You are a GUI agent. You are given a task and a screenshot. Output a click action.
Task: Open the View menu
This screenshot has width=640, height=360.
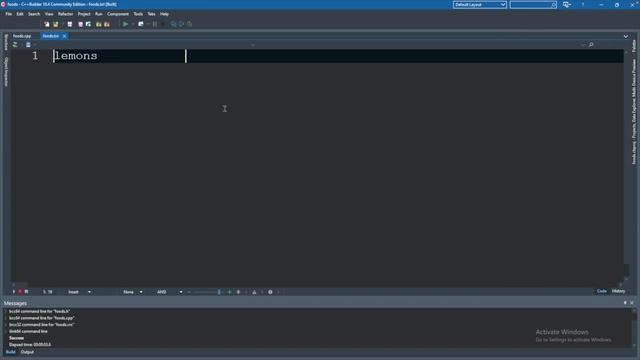tap(49, 14)
